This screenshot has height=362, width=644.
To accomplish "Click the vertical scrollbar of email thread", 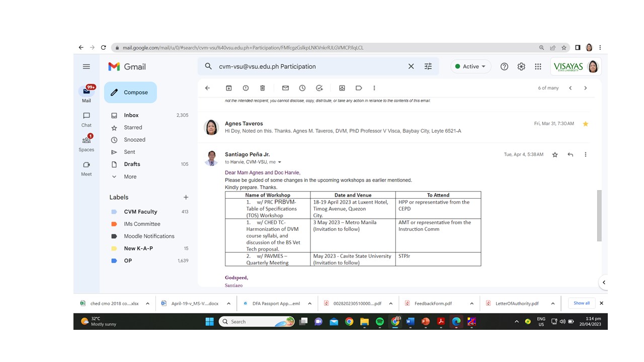I will (599, 215).
